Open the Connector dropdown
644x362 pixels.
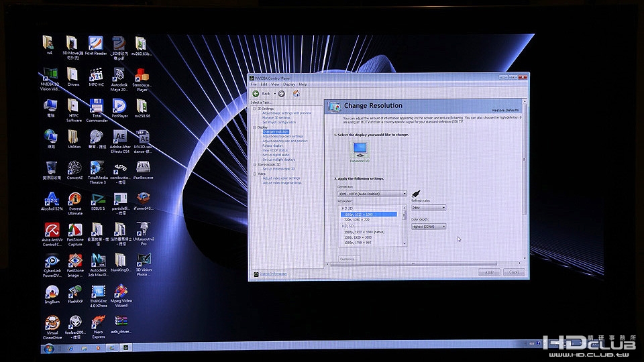[x=372, y=194]
